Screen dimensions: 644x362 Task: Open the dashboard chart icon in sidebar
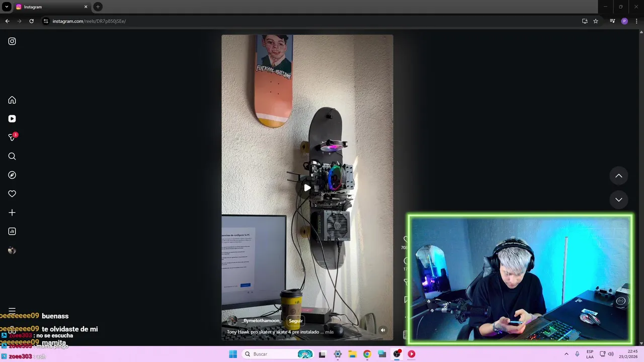pos(12,231)
